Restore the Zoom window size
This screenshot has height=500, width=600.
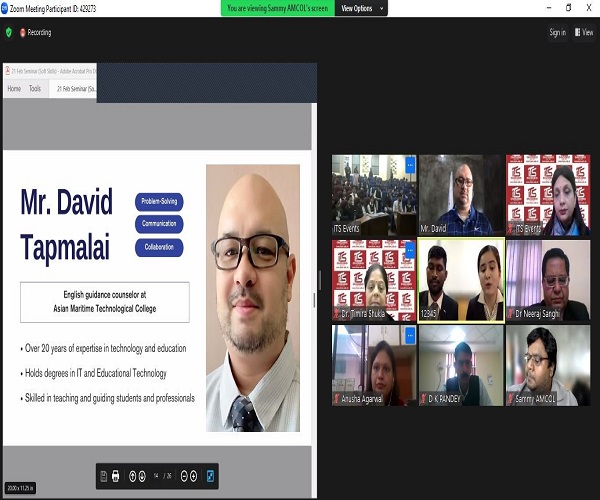pyautogui.click(x=569, y=8)
